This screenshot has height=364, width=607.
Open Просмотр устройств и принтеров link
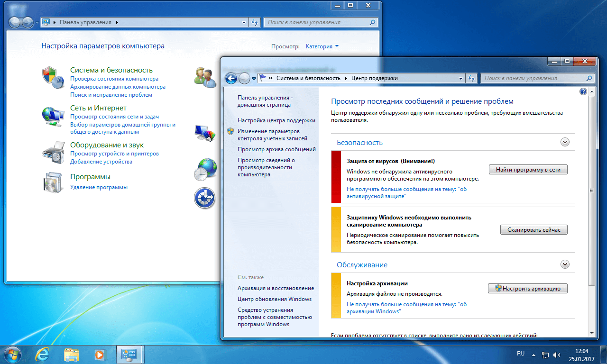point(114,154)
